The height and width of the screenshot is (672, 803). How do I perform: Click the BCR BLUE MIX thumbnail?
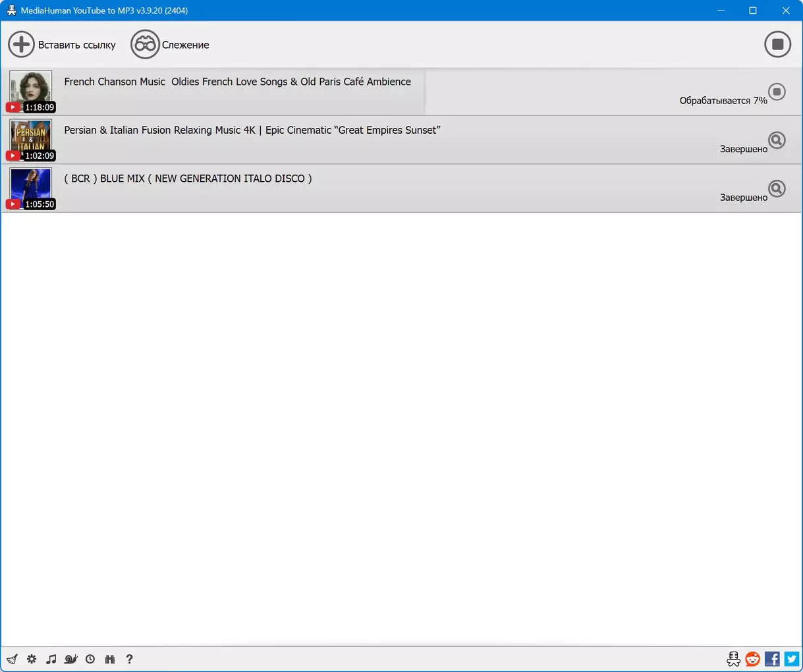[x=31, y=188]
